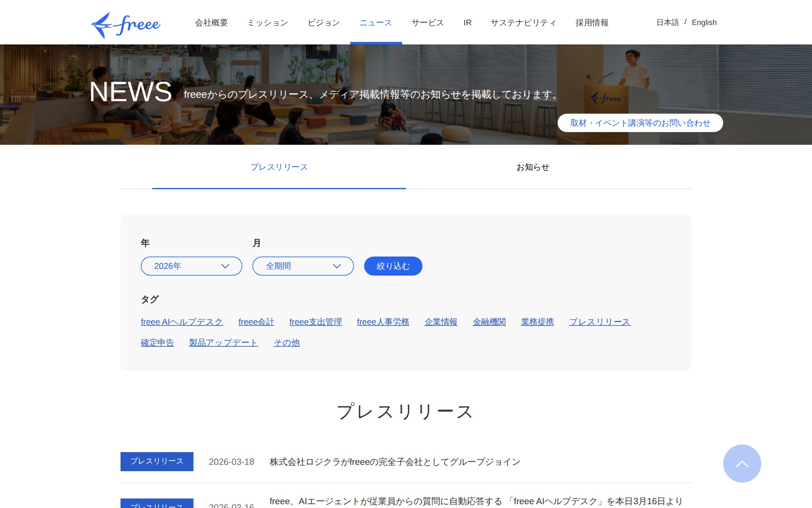Viewport: 812px width, 508px height.
Task: Open the 会社概要 menu item
Action: (211, 23)
